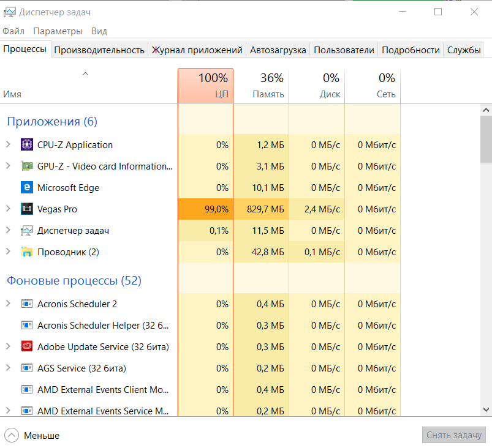This screenshot has width=492, height=448.
Task: Click the CPU-Z Application icon
Action: [x=27, y=145]
